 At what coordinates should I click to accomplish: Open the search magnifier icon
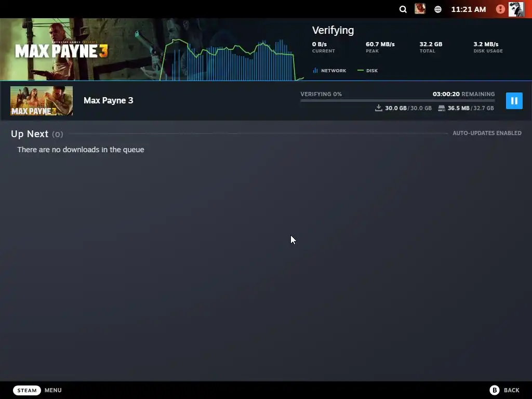coord(403,9)
